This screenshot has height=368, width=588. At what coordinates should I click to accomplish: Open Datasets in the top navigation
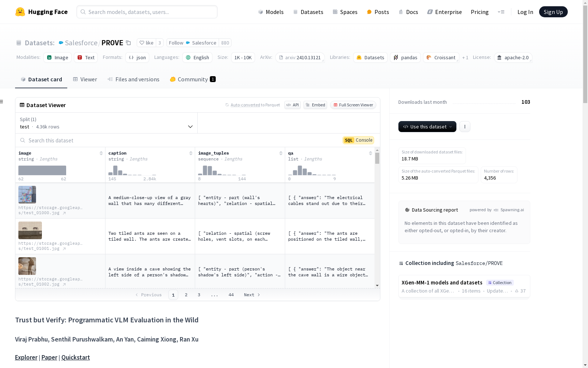pos(308,12)
